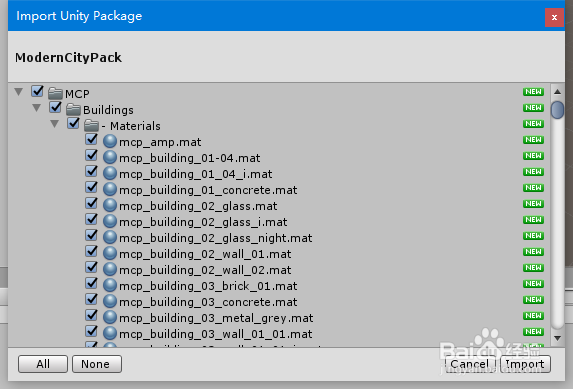This screenshot has width=573, height=389.
Task: Uncheck the mcp_building_02_glass_night.mat checkbox
Action: pyautogui.click(x=91, y=235)
